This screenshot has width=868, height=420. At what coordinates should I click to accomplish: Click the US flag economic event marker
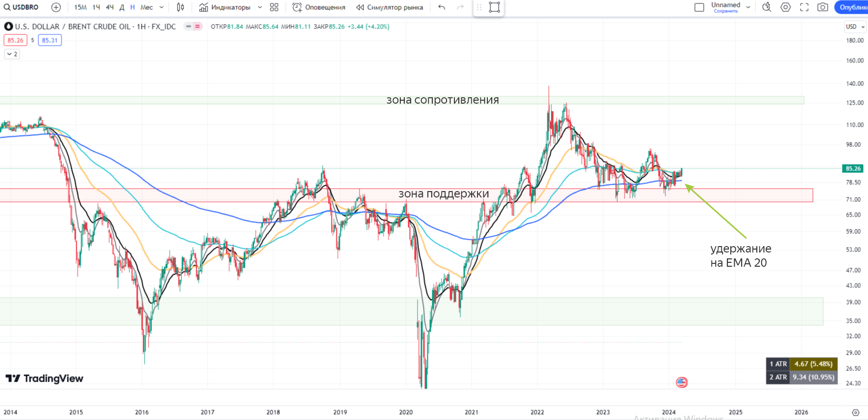(682, 382)
